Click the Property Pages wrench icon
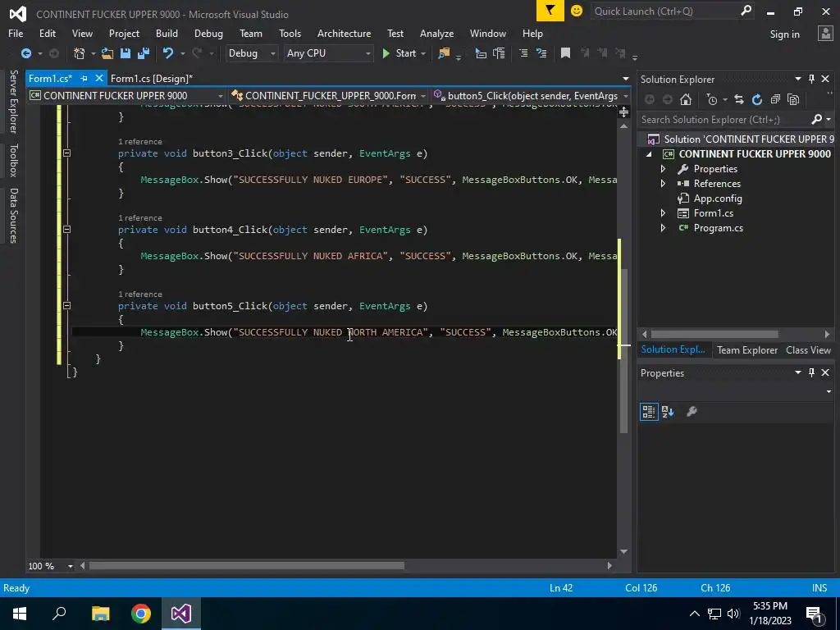 tap(692, 412)
